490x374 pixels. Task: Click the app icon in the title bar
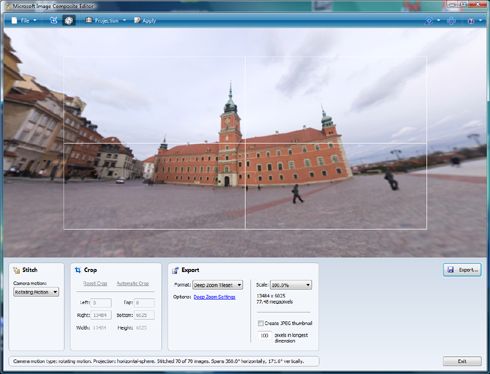click(7, 5)
